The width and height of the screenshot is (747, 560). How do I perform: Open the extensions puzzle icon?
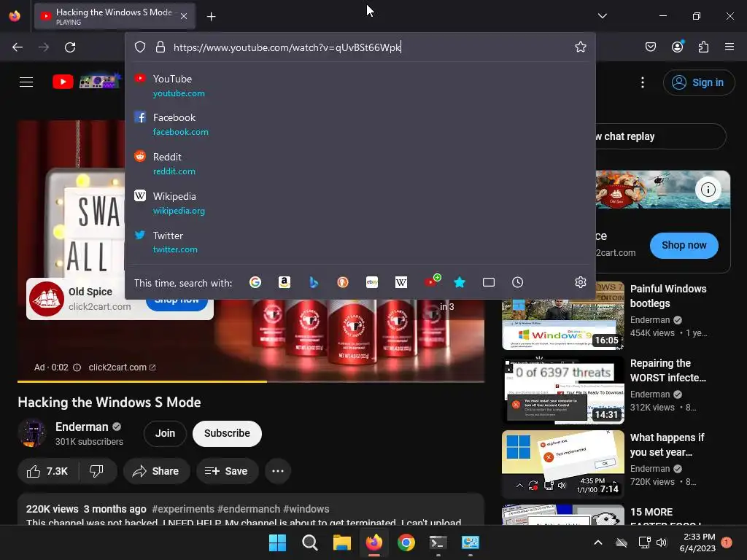704,47
